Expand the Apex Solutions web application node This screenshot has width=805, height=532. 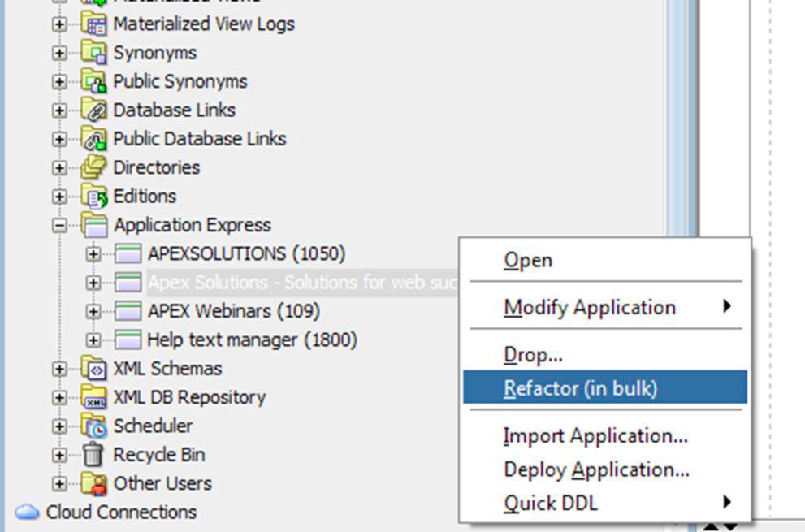93,283
